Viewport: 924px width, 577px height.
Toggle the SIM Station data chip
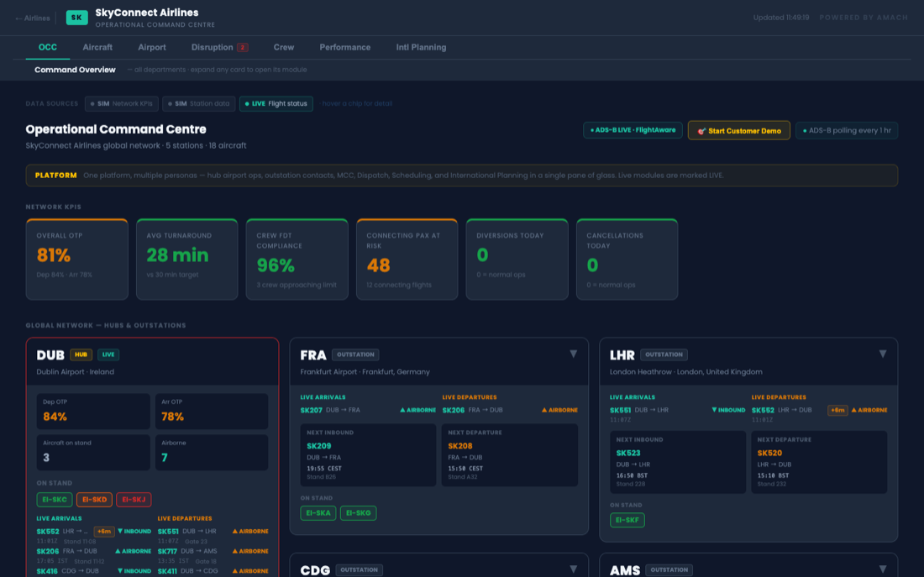(198, 104)
